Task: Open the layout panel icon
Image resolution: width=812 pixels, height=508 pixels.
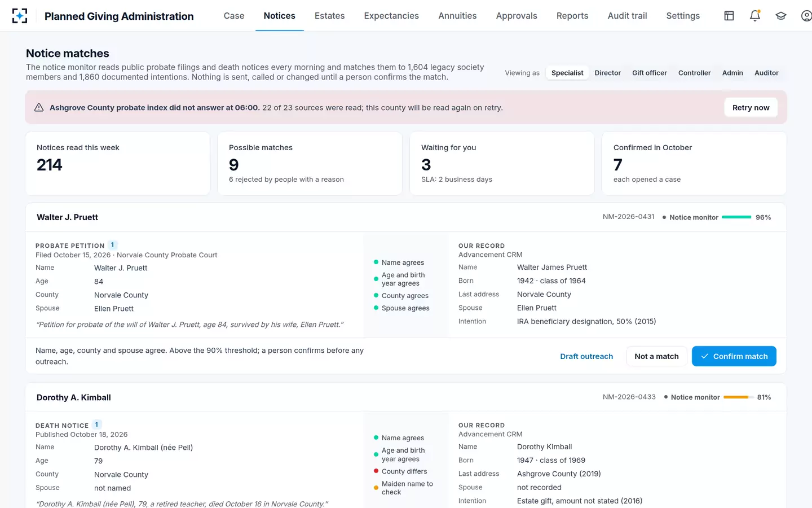Action: (x=729, y=16)
